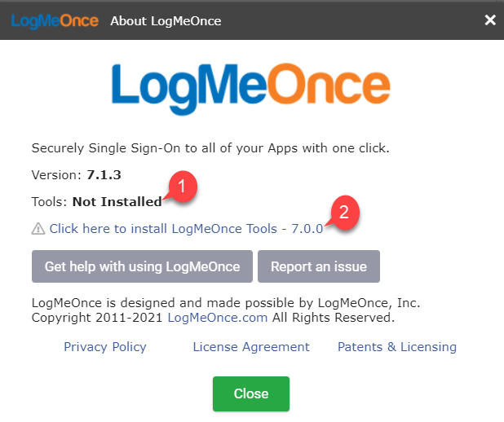Open the LogMeOnce.com website link
Image resolution: width=504 pixels, height=422 pixels.
[218, 318]
